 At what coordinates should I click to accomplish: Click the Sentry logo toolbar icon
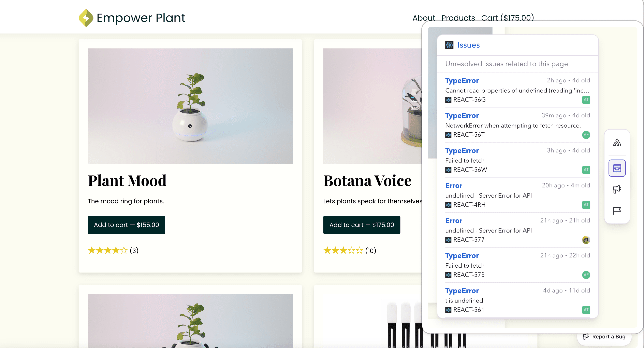pos(617,143)
